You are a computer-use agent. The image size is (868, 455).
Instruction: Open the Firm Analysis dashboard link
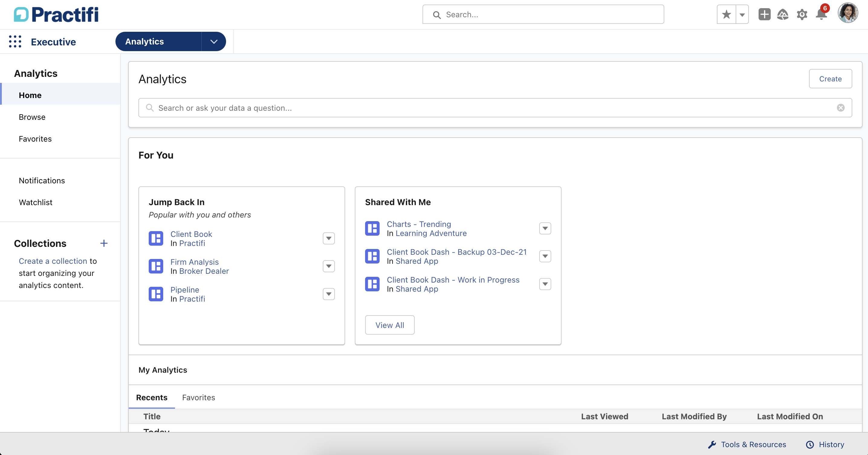(194, 262)
